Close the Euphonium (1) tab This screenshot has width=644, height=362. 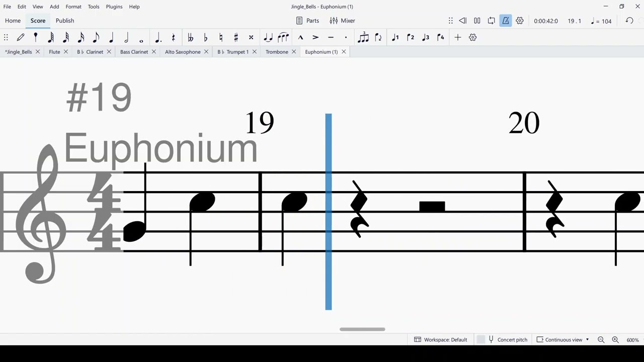344,52
